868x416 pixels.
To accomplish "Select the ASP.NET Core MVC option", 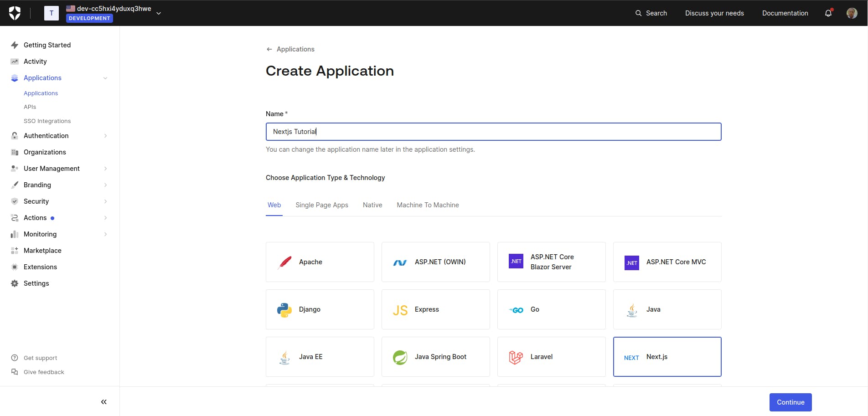I will [x=667, y=262].
